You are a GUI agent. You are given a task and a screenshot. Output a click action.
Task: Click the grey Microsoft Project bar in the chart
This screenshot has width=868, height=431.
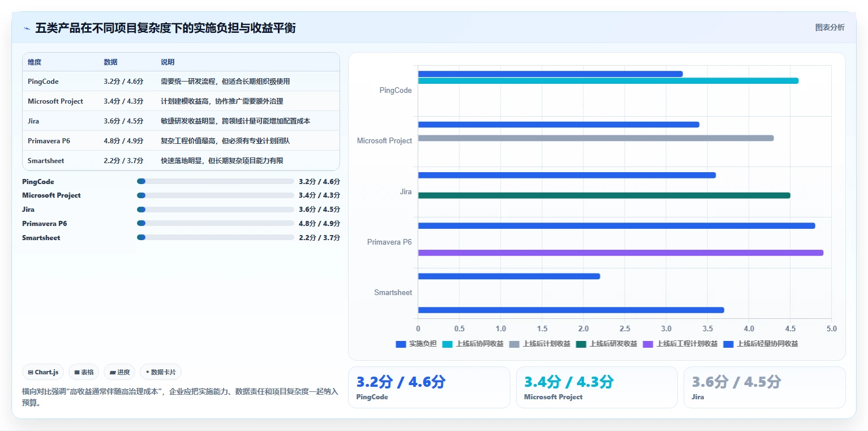(x=596, y=138)
